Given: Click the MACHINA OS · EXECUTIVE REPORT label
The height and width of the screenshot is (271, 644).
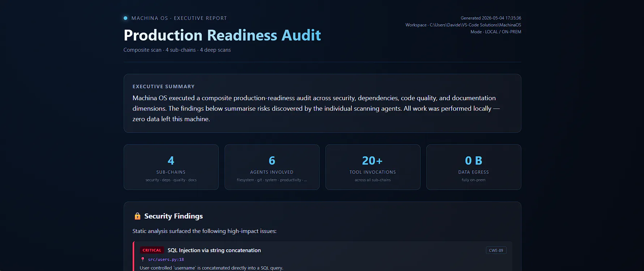Looking at the screenshot, I should pos(179,18).
